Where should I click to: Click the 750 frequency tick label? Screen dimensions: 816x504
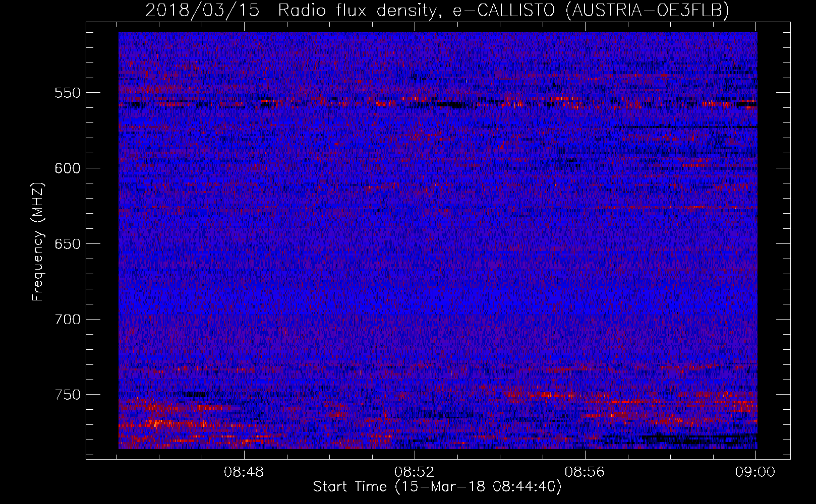pos(68,395)
